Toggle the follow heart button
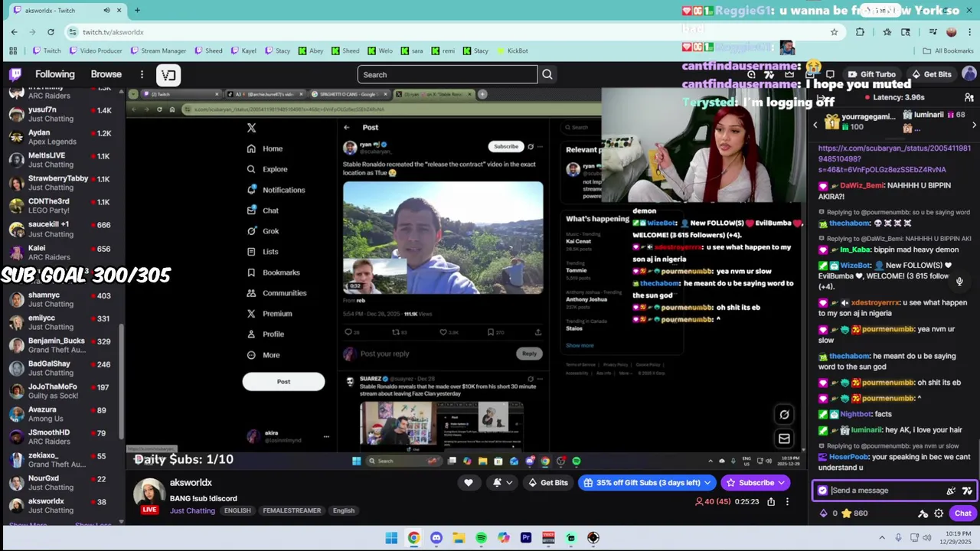Screen dimensions: 980x551 (x=469, y=483)
